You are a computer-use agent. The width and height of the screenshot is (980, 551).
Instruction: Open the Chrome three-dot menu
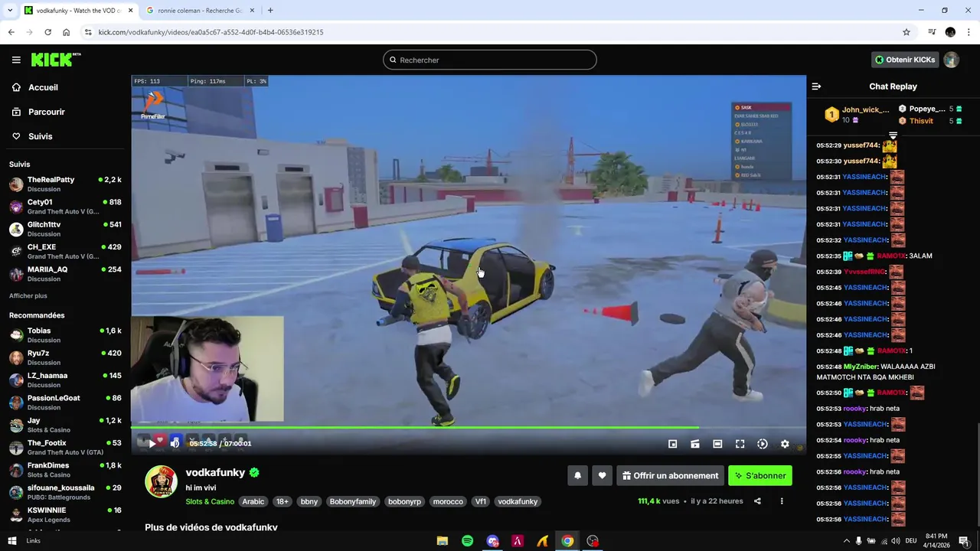(969, 32)
